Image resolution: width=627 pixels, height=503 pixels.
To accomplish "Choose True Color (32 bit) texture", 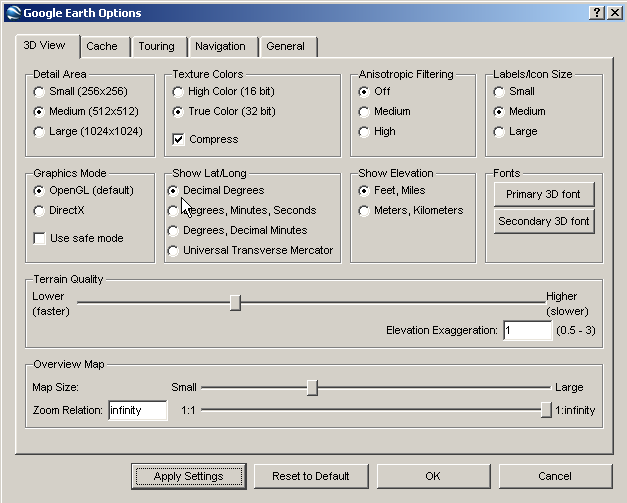I will pyautogui.click(x=224, y=112).
